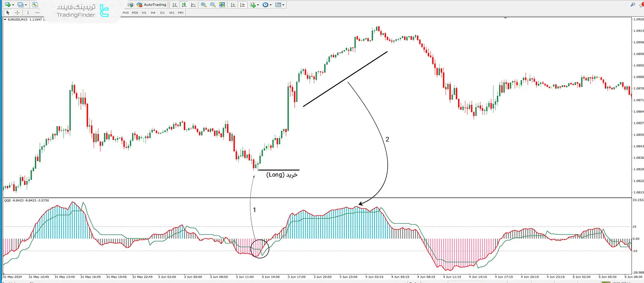
Task: Toggle the AutoTrading button
Action: pyautogui.click(x=151, y=5)
